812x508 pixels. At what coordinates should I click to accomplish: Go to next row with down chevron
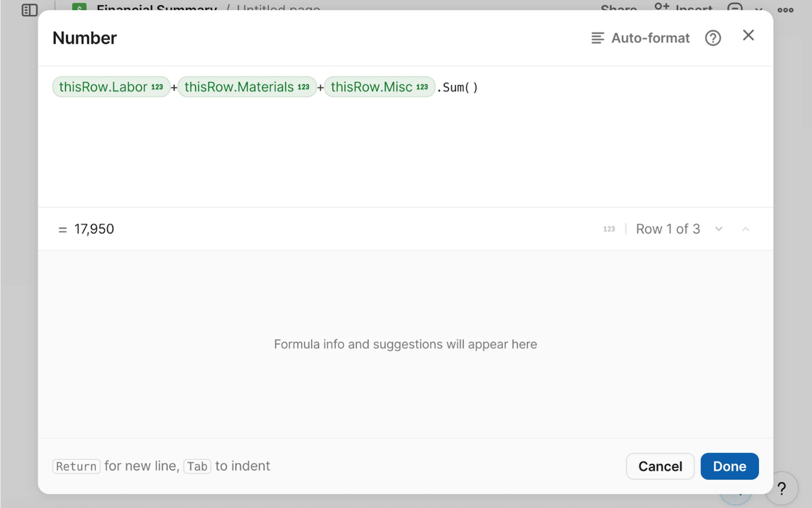[719, 229]
